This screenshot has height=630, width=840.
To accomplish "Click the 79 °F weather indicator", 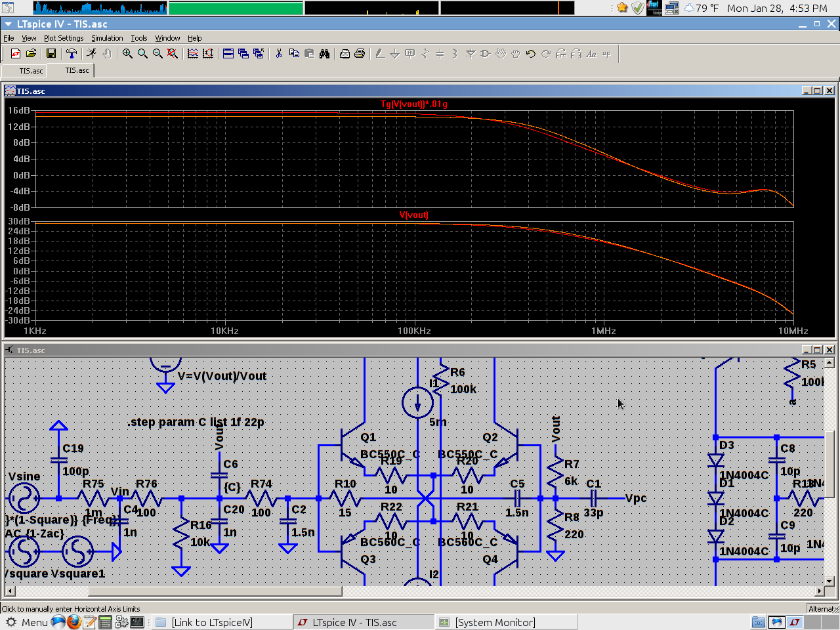I will [x=701, y=8].
